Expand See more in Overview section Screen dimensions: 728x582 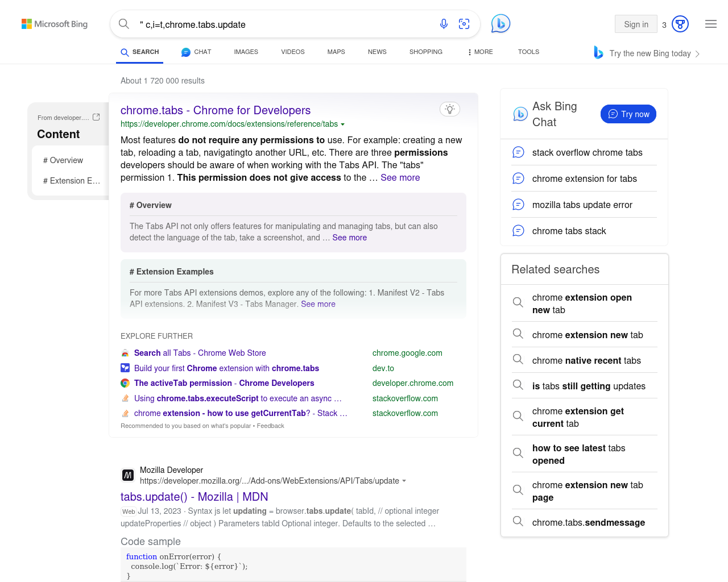350,238
